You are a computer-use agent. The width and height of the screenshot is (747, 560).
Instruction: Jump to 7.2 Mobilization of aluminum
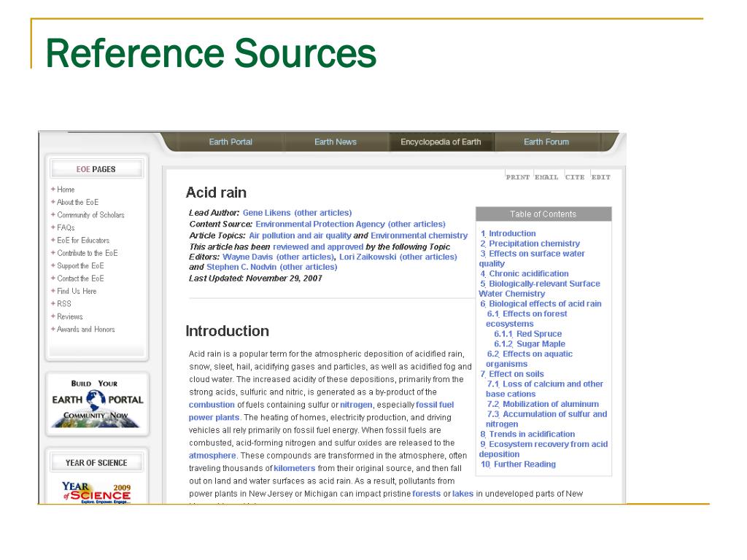tap(543, 404)
